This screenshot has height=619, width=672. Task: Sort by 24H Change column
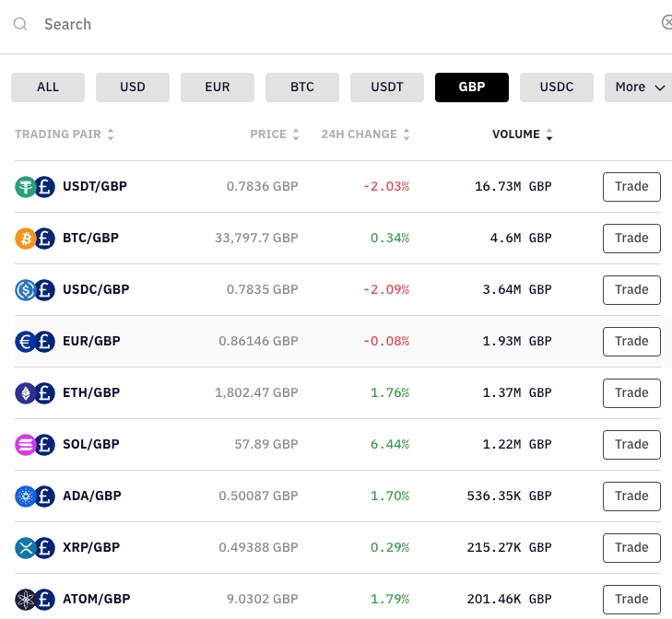[366, 134]
